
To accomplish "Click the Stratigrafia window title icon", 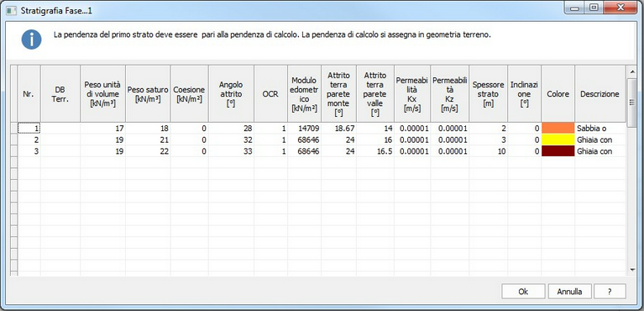I will 11,10.
